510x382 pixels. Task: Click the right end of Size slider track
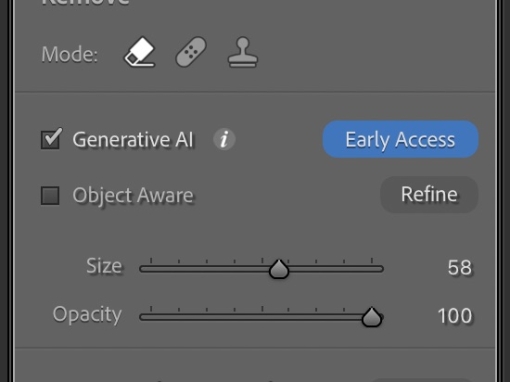(380, 269)
